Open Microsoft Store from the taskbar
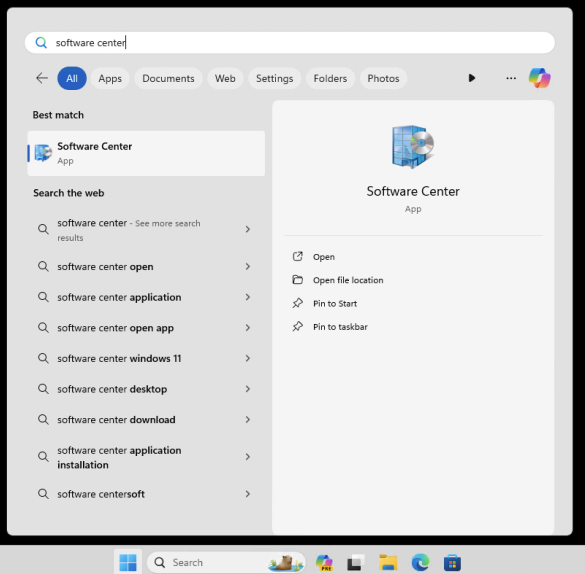 (x=452, y=562)
